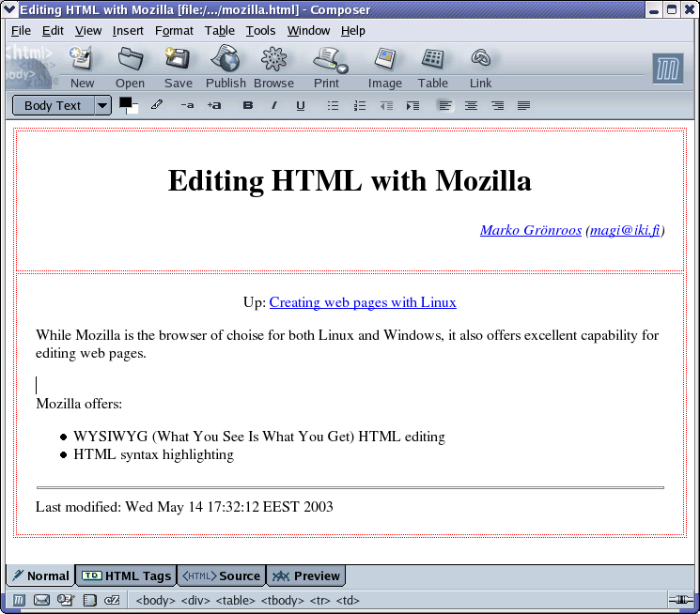The width and height of the screenshot is (700, 614).
Task: Expand the Body Text paragraph format dropdown
Action: (102, 106)
